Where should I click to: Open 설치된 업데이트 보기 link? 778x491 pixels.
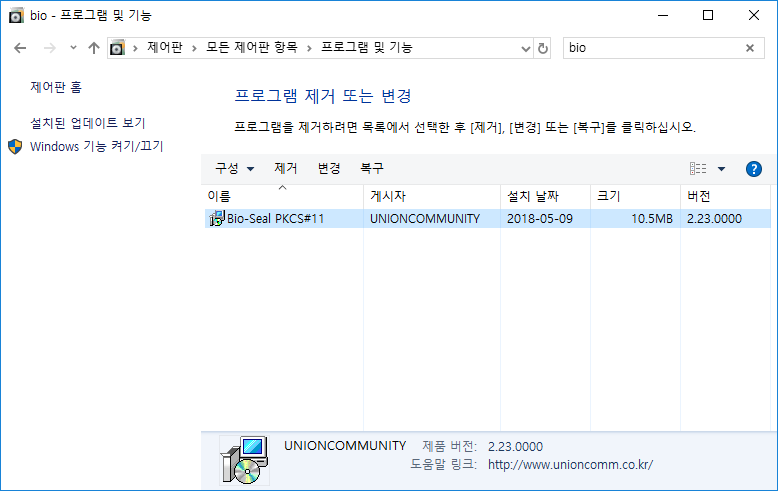click(88, 123)
